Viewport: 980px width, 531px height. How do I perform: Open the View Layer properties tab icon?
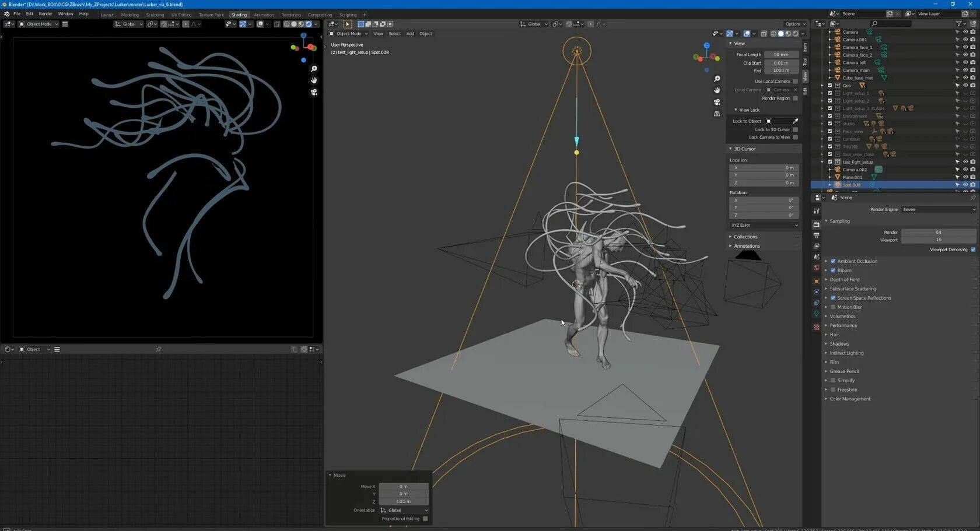(x=816, y=246)
